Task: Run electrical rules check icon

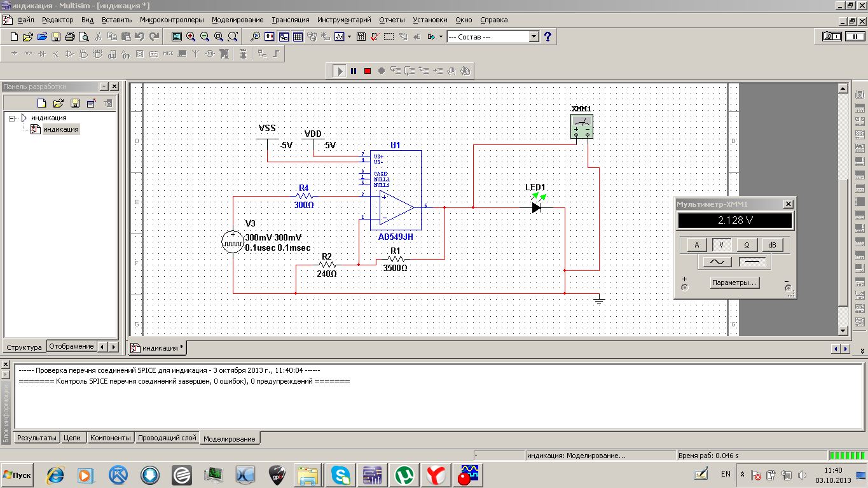Action: pos(375,37)
